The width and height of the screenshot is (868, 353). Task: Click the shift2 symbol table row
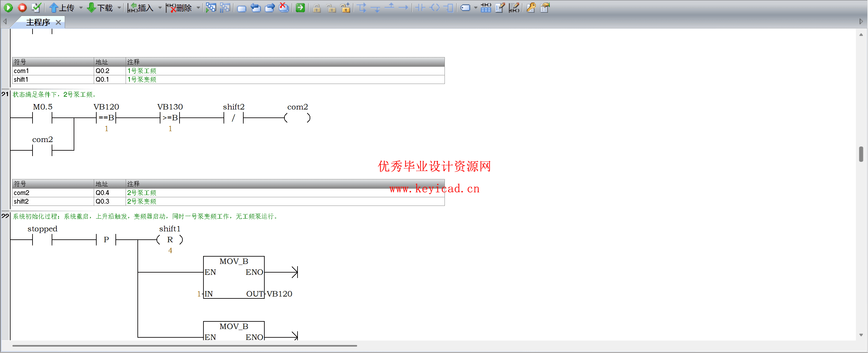tap(228, 202)
